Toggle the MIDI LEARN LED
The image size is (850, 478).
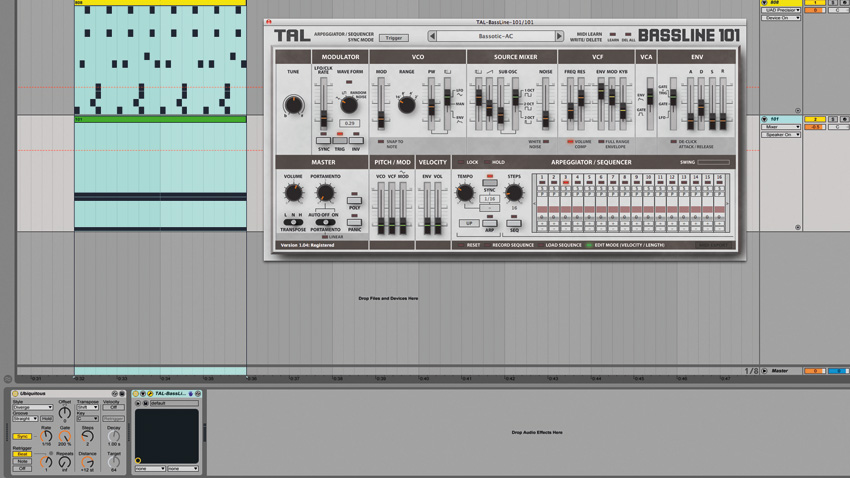tap(613, 34)
